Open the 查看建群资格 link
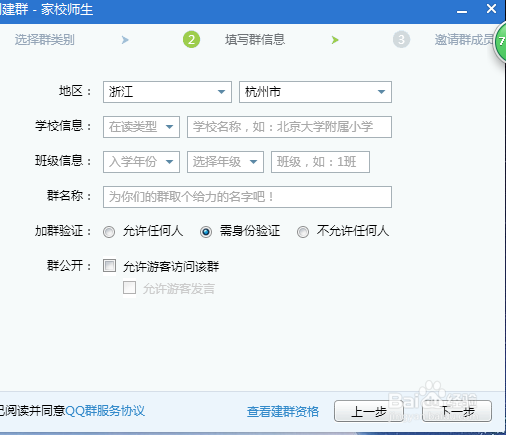506x435 pixels. point(283,412)
